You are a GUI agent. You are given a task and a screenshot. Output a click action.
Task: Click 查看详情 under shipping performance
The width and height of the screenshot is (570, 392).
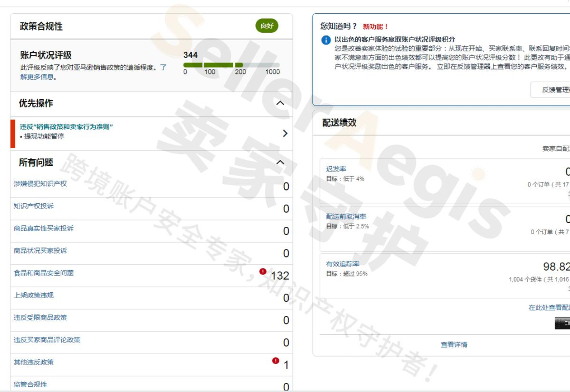coord(454,345)
